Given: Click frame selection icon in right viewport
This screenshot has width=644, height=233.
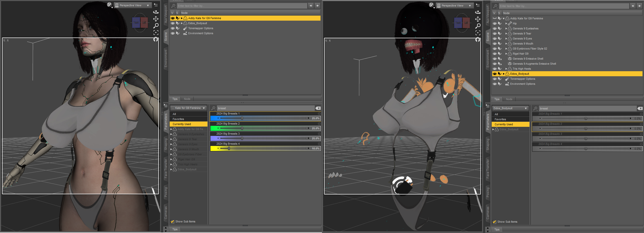Looking at the screenshot, I should coord(478,33).
